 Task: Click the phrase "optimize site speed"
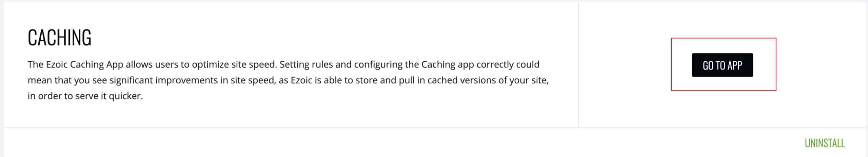(x=234, y=64)
